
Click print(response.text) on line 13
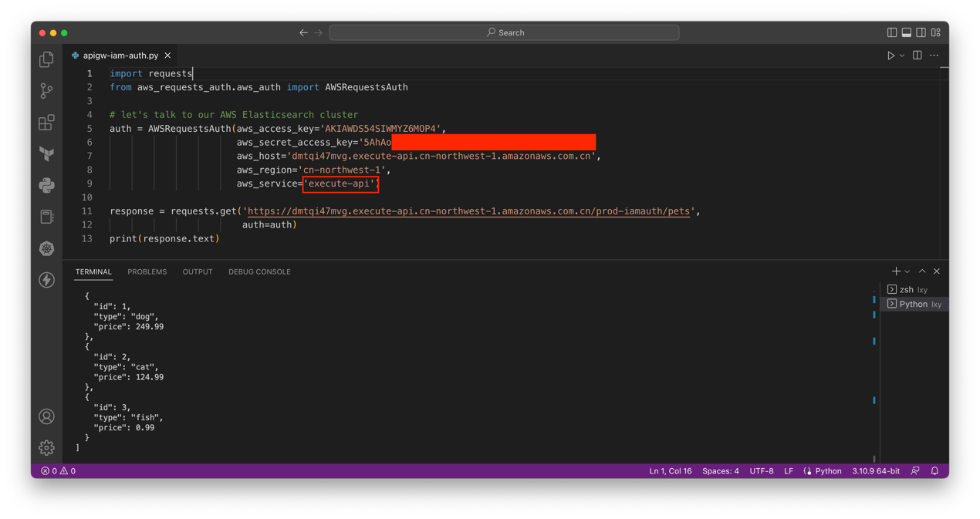point(164,239)
